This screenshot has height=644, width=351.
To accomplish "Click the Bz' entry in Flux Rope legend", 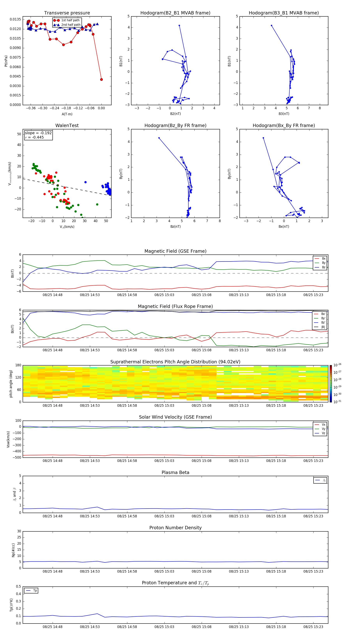I will 320,323.
